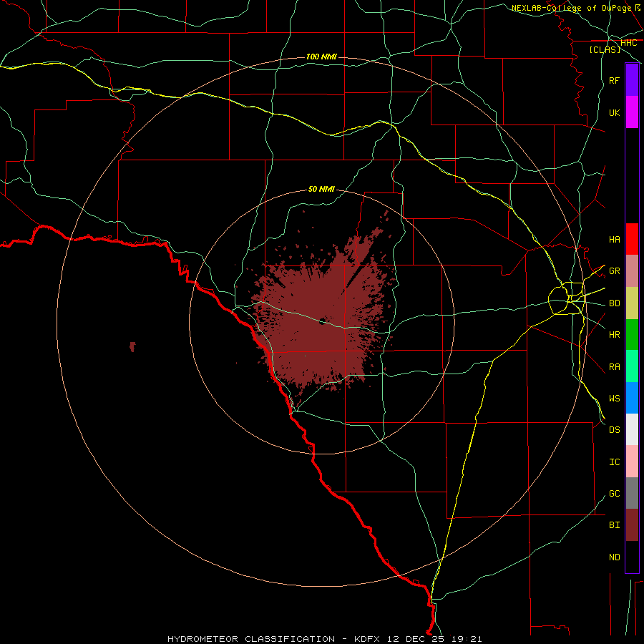644x644 pixels.
Task: Click the IC legend label
Action: 614,462
